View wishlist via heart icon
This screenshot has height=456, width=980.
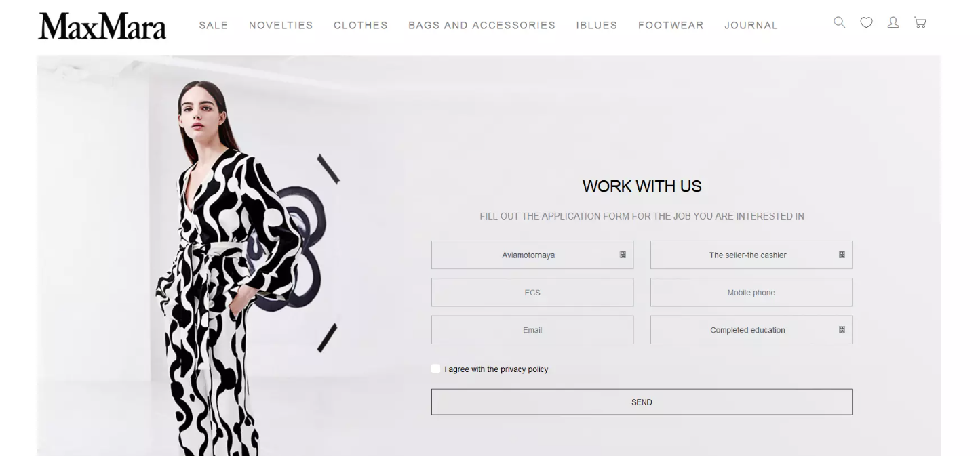tap(866, 22)
